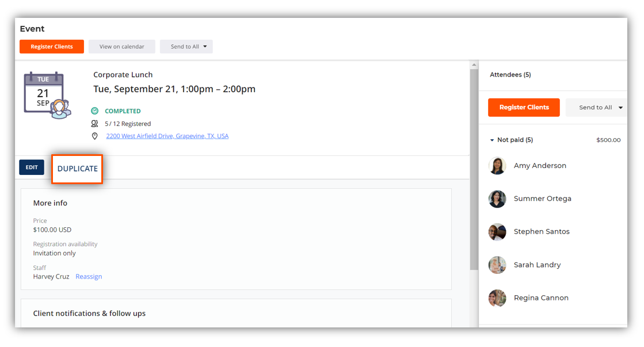Image resolution: width=644 pixels, height=347 pixels.
Task: Click the DUPLICATE button
Action: tap(77, 169)
